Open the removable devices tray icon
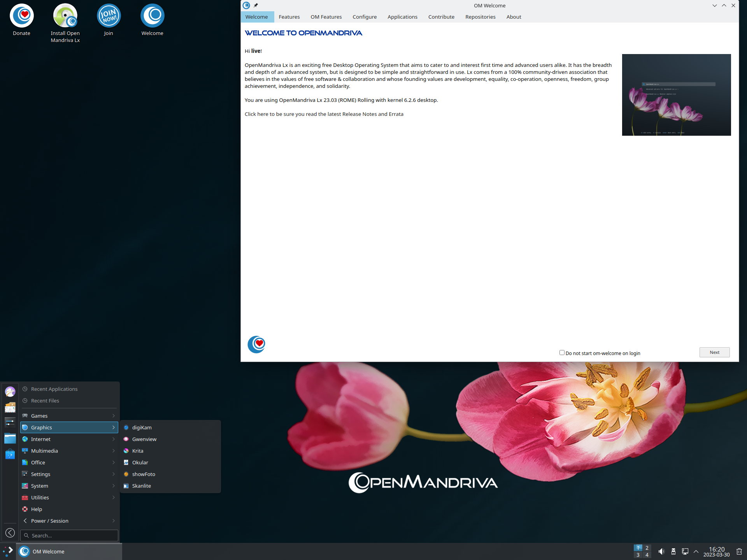747x560 pixels. [x=673, y=551]
